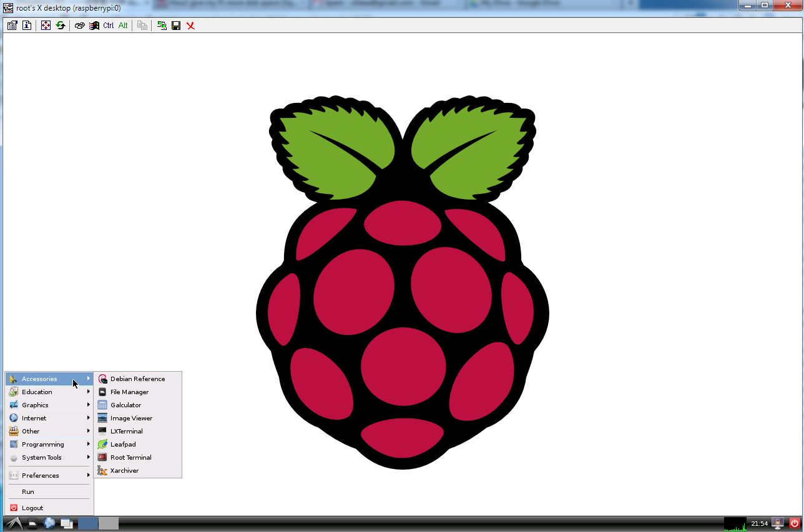804x532 pixels.
Task: Start a new VNC connection icon
Action: click(162, 26)
